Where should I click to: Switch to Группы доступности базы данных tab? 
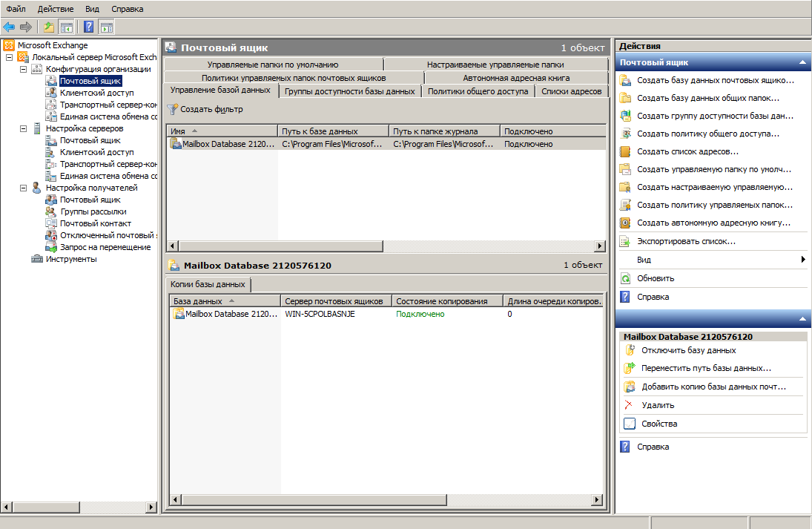(349, 91)
